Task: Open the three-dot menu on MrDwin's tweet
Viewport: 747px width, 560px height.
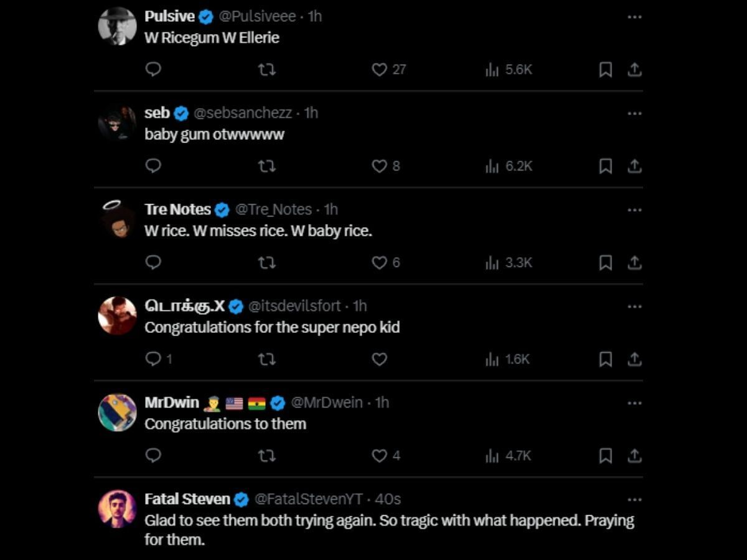Action: [x=634, y=403]
